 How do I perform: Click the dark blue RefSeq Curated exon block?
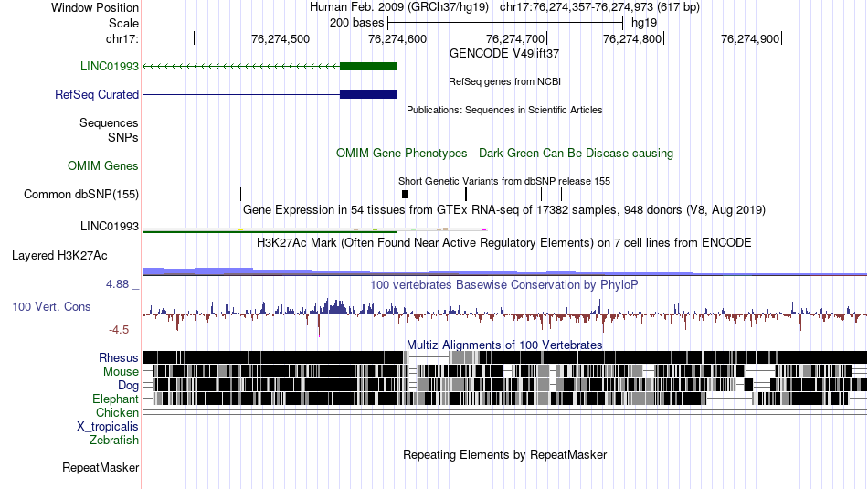[369, 95]
